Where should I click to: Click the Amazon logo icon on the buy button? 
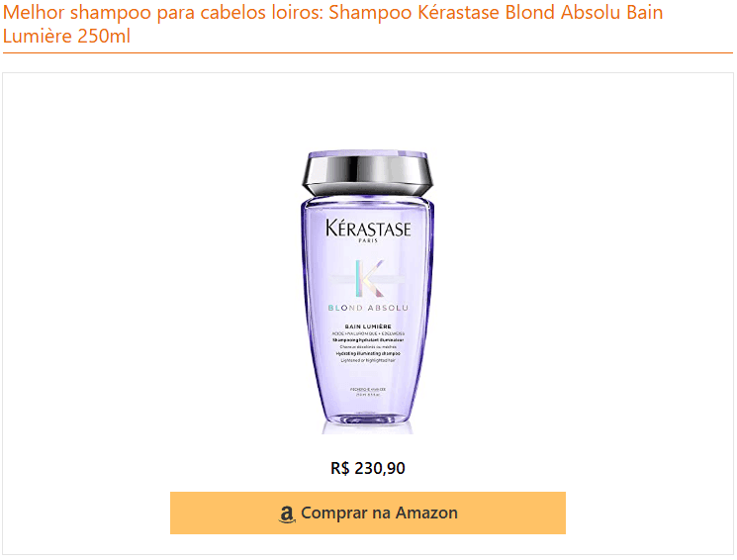pos(287,514)
